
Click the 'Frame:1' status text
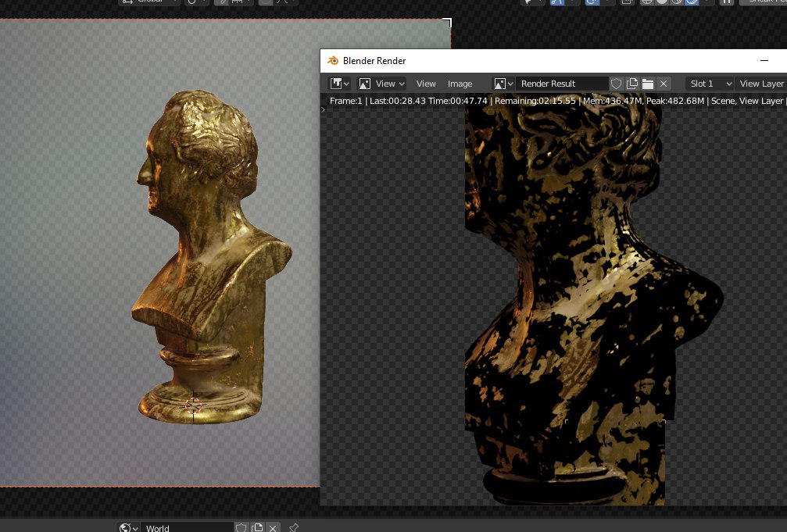coord(345,101)
